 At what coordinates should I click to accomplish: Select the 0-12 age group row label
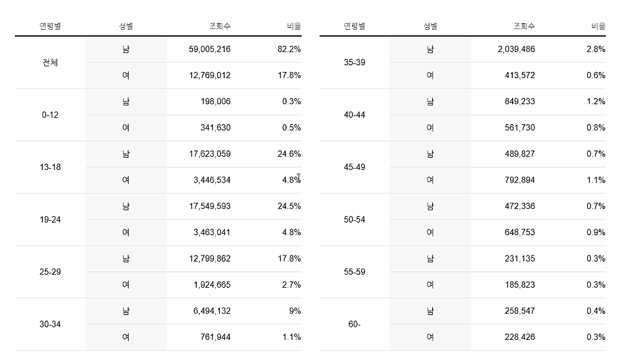click(x=50, y=115)
